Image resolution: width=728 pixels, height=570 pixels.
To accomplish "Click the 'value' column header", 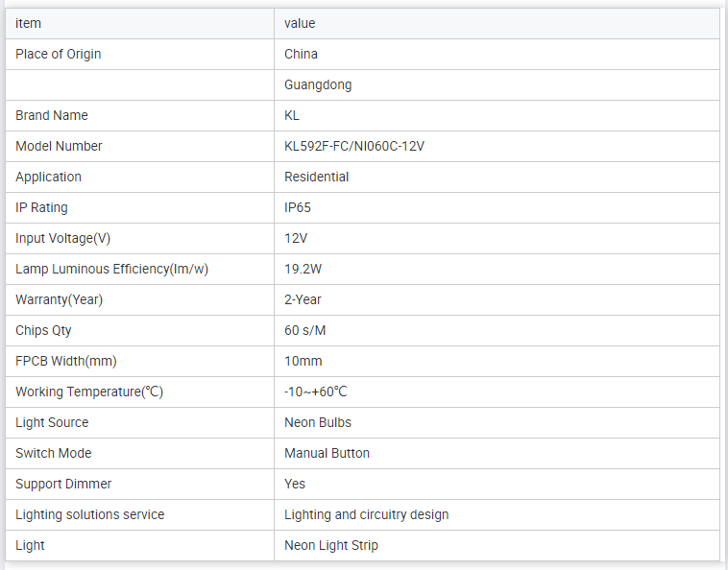I will tap(300, 23).
